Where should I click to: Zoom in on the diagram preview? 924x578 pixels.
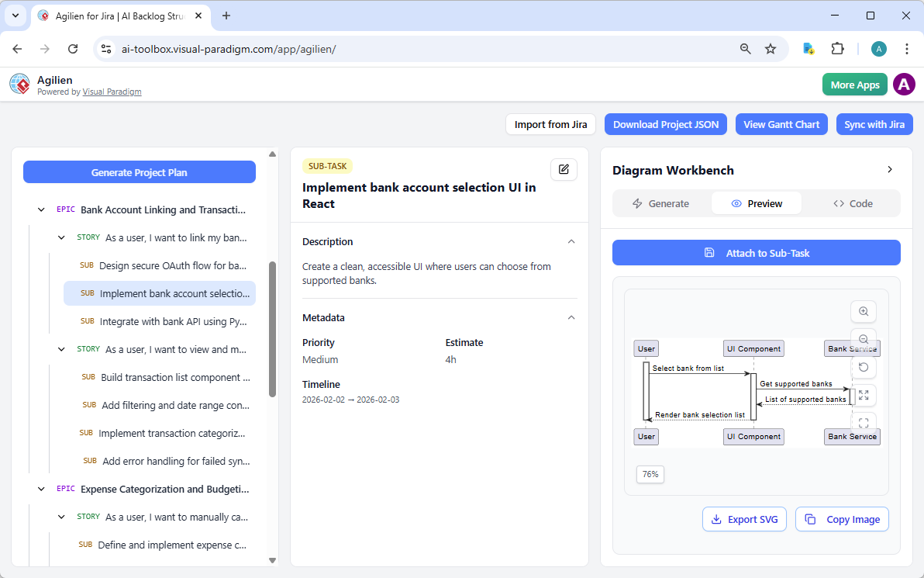pyautogui.click(x=864, y=311)
